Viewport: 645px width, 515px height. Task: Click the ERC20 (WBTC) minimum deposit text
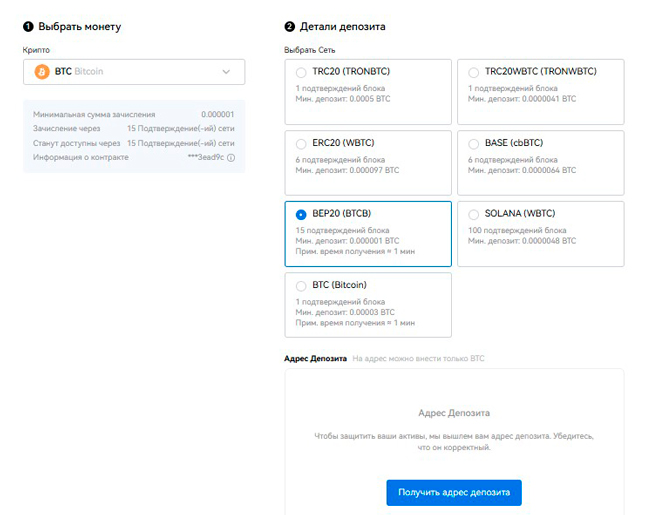click(347, 170)
